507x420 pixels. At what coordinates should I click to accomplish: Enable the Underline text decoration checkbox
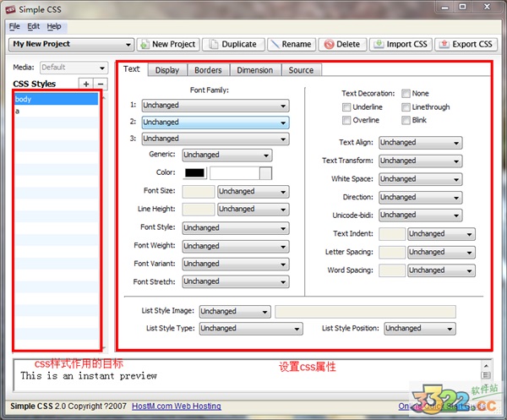pos(347,107)
